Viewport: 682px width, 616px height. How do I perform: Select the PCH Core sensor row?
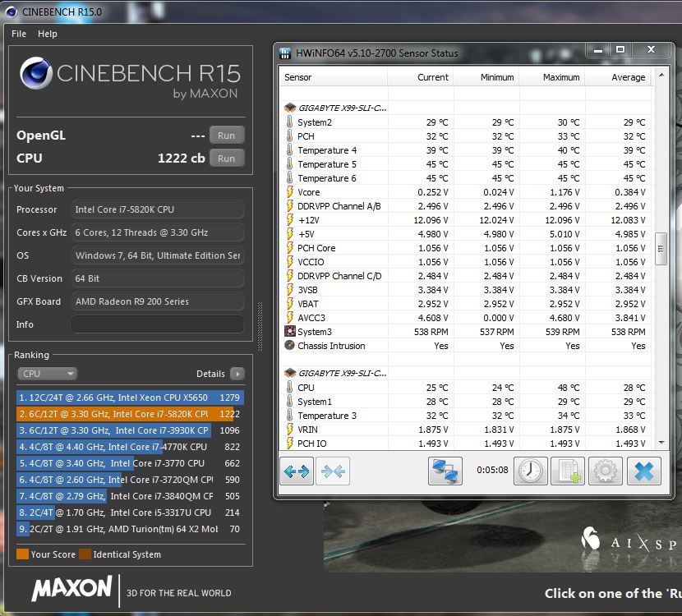pos(465,248)
